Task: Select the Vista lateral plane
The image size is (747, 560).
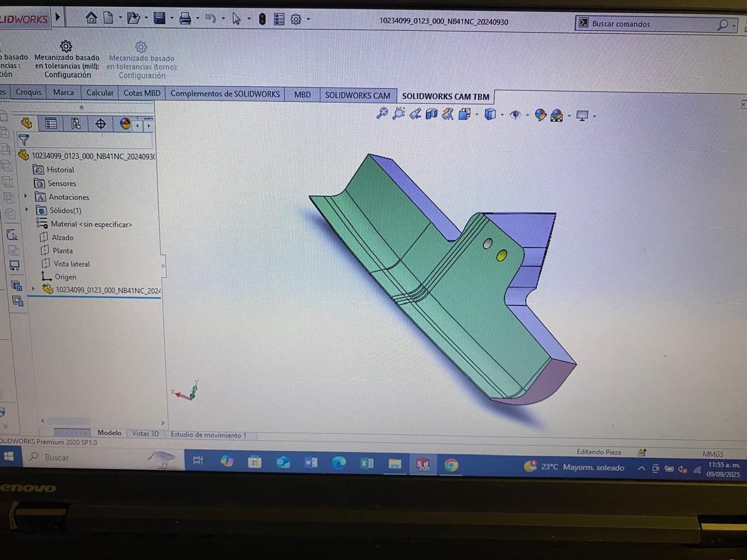Action: point(71,264)
